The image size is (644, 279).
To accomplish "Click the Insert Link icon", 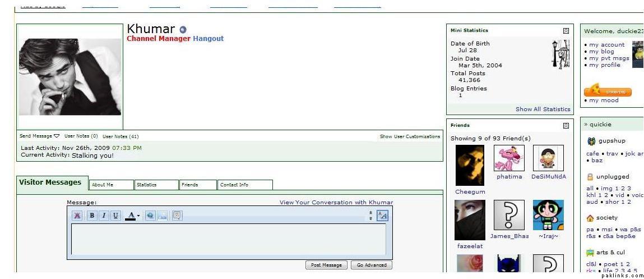I will [x=150, y=216].
